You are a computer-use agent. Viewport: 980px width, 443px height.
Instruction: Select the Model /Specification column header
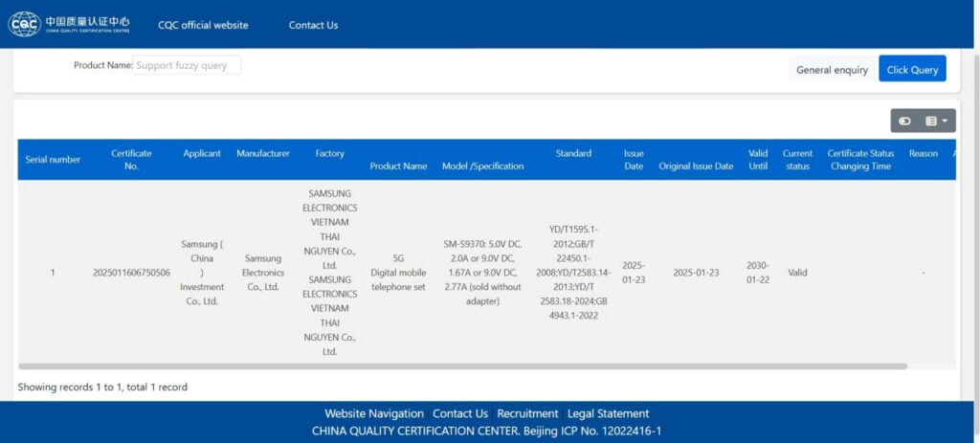coord(483,166)
